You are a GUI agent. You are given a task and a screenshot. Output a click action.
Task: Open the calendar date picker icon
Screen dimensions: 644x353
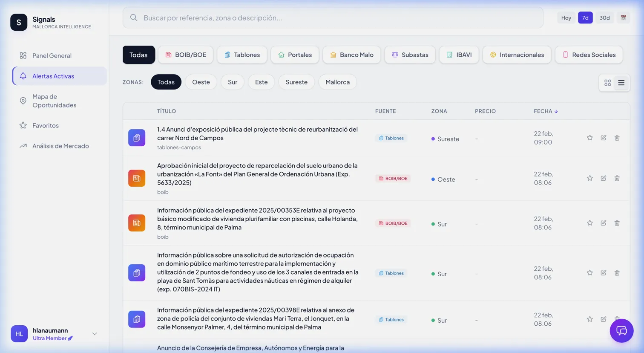point(623,17)
